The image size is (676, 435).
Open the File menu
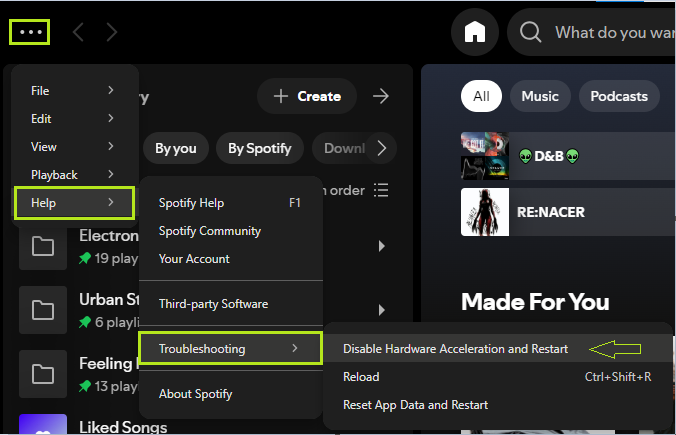click(x=74, y=91)
